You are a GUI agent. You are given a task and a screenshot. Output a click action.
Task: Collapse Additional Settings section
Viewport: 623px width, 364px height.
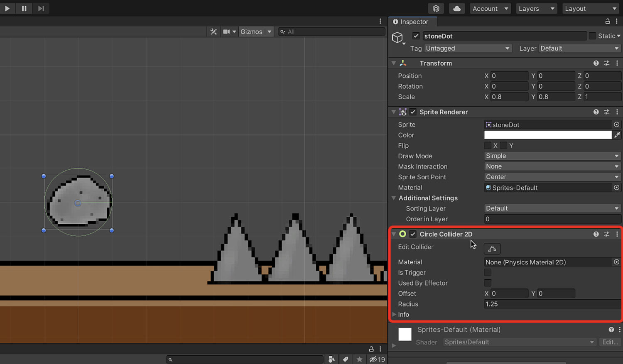pos(394,198)
